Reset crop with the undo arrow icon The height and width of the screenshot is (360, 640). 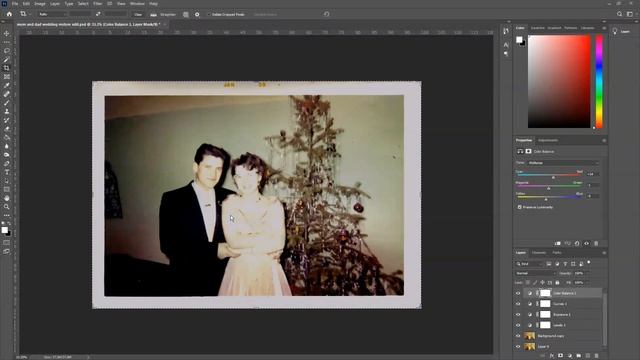(327, 14)
